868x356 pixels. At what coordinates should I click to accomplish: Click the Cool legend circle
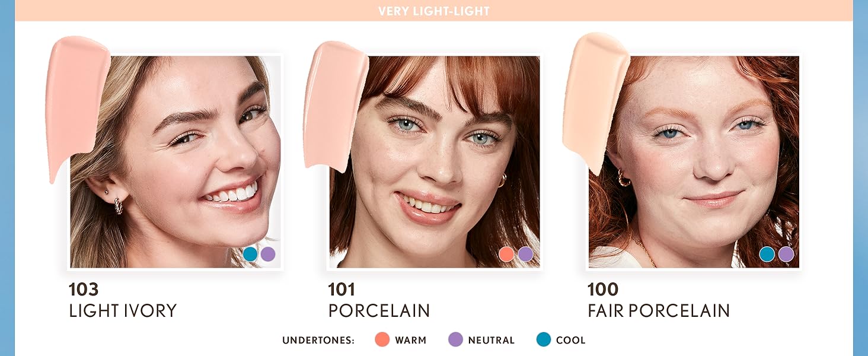click(544, 340)
